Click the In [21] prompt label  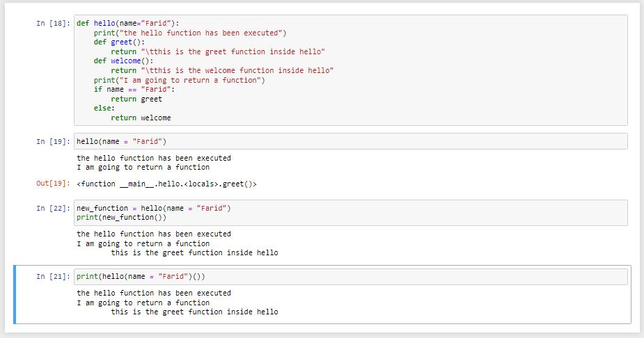coord(53,276)
